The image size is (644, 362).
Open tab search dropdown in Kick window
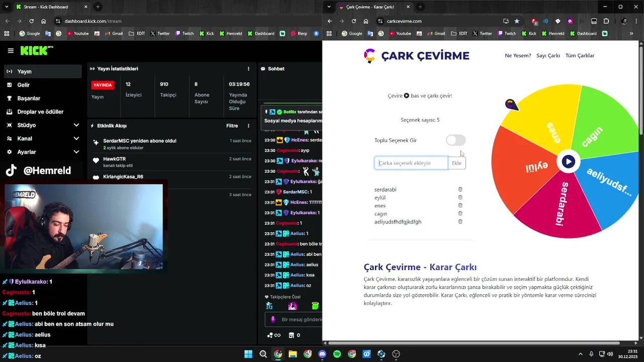tap(7, 7)
